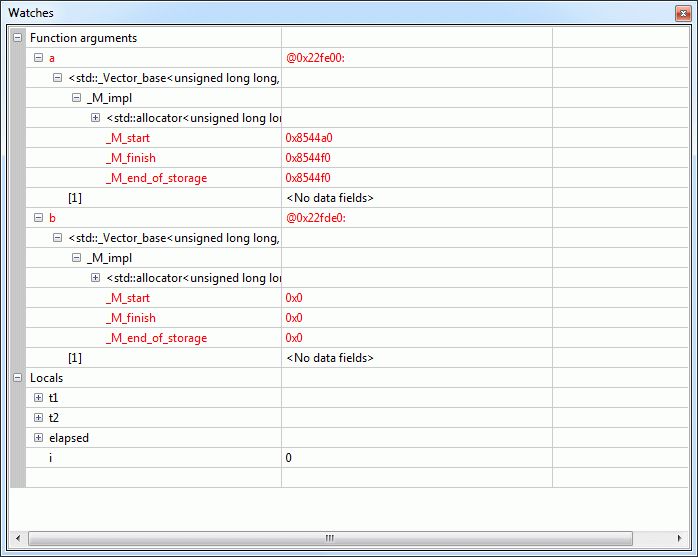Expand local variable t2

[38, 418]
